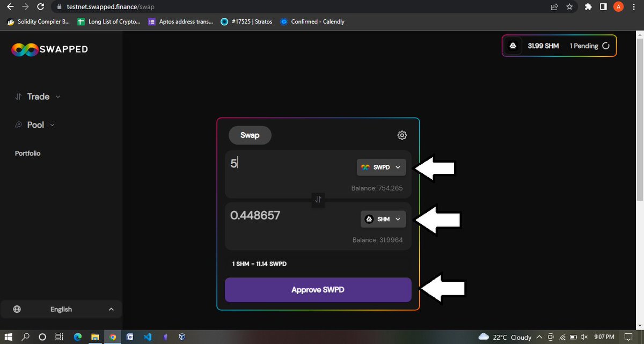Open Task View on the taskbar

[60, 337]
